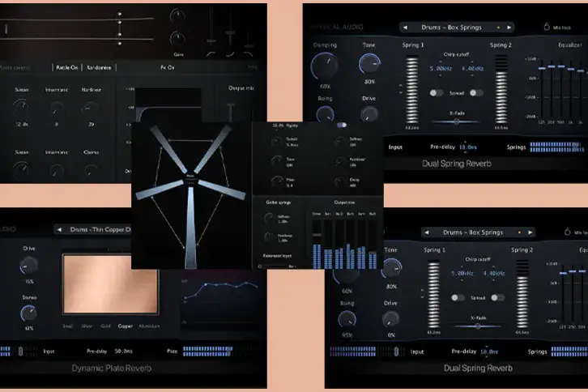588x392 pixels.
Task: Open Drums - Thin Copper preset menu in Plate Reverb
Action: click(x=100, y=229)
